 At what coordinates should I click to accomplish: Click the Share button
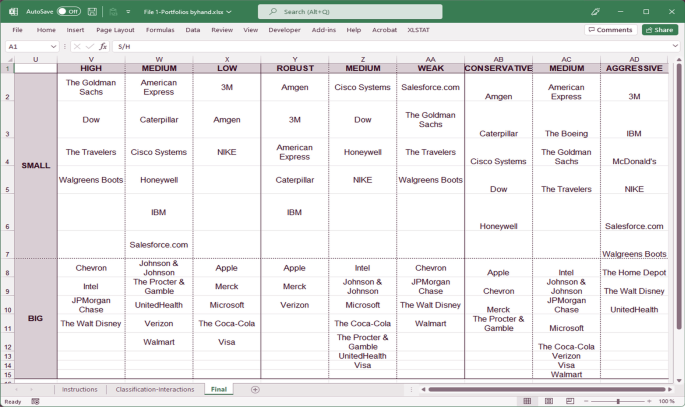point(659,30)
